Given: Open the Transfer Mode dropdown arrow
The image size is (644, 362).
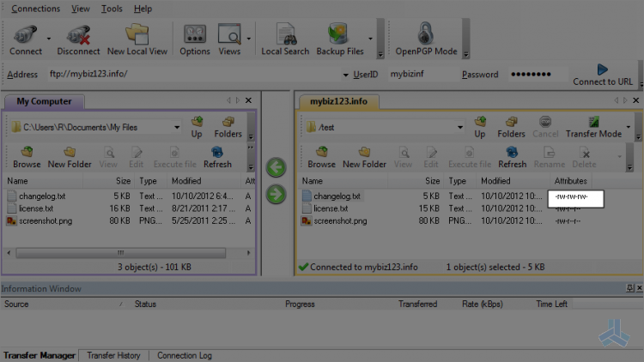Looking at the screenshot, I should point(628,127).
